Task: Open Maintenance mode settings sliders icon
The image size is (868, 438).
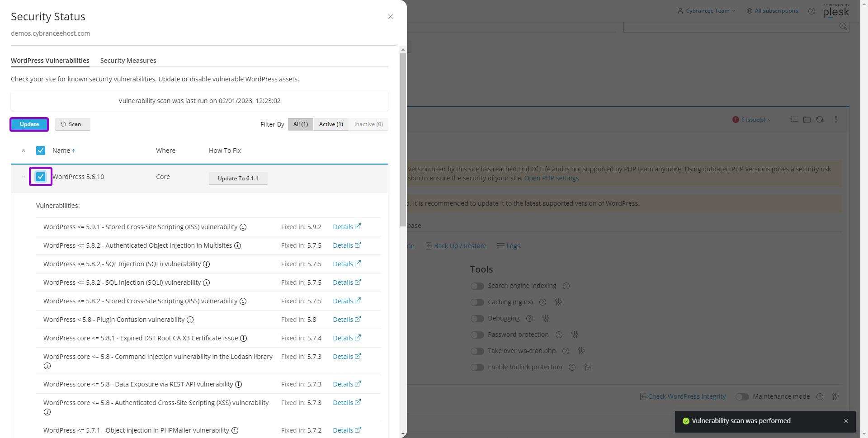Action: coord(835,397)
